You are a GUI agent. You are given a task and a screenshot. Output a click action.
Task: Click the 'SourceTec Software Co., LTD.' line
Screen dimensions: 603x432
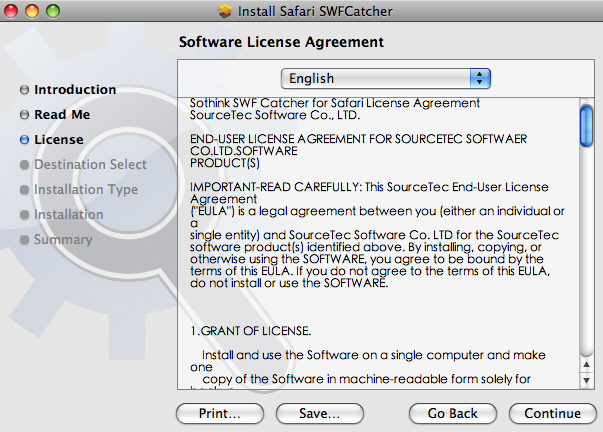pyautogui.click(x=275, y=115)
